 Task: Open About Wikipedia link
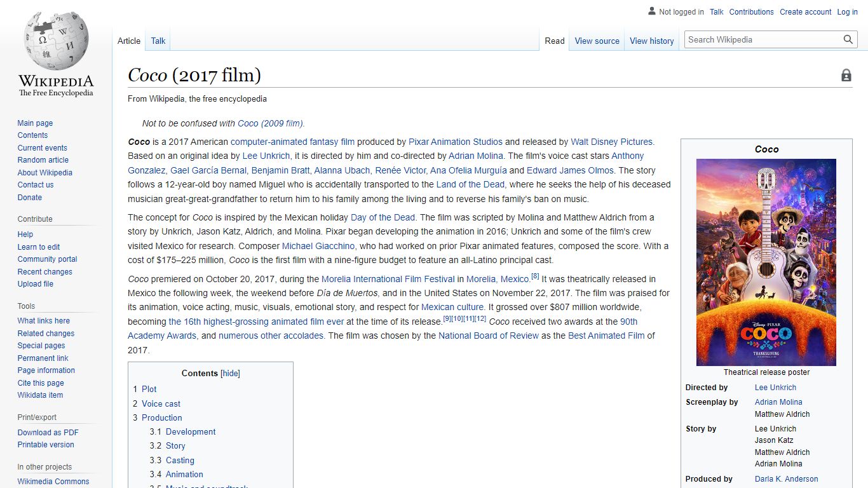pyautogui.click(x=44, y=173)
